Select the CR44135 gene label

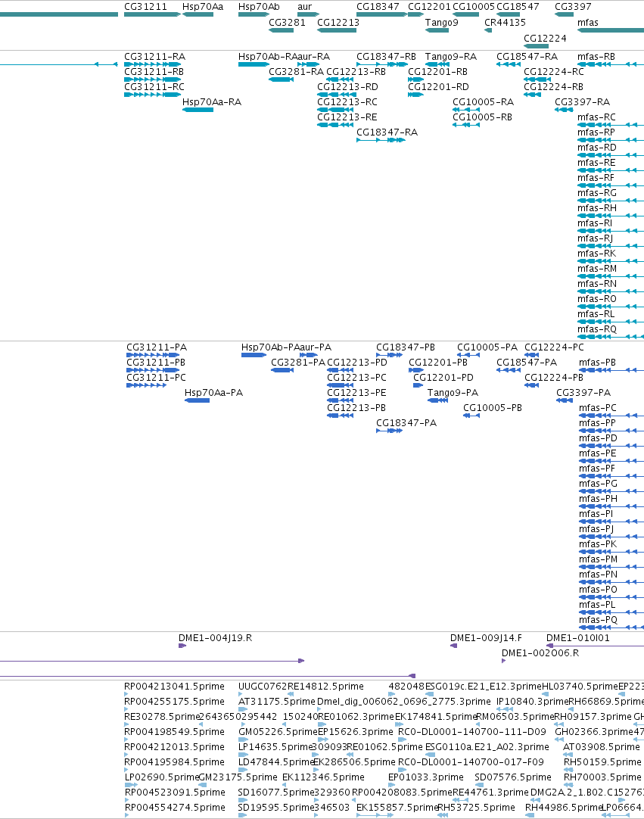505,23
